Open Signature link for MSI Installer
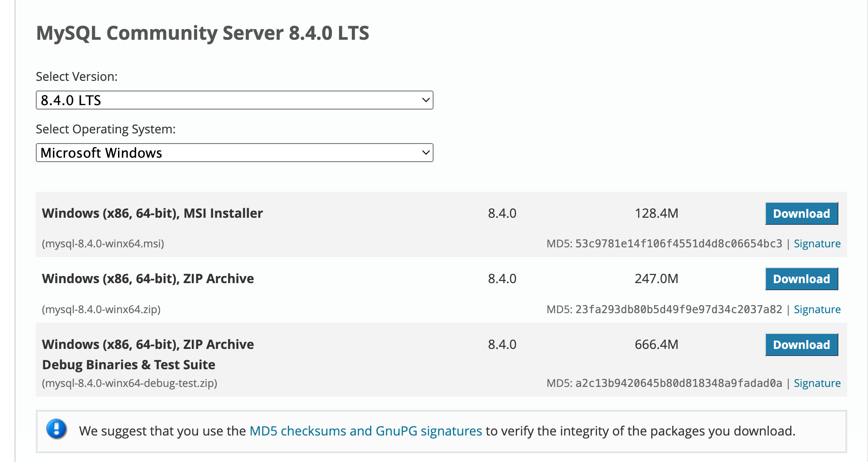This screenshot has width=868, height=462. [x=817, y=244]
